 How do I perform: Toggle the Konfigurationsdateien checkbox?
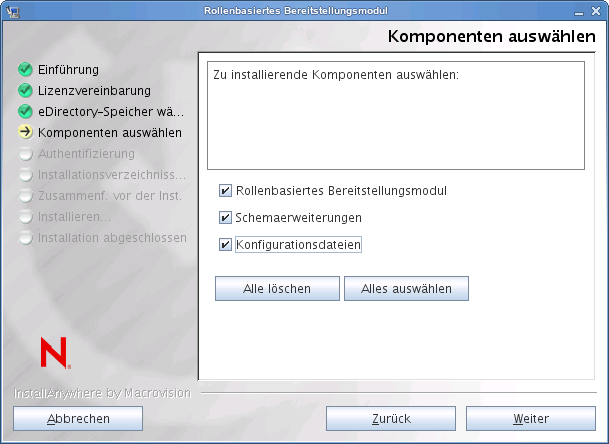(225, 245)
